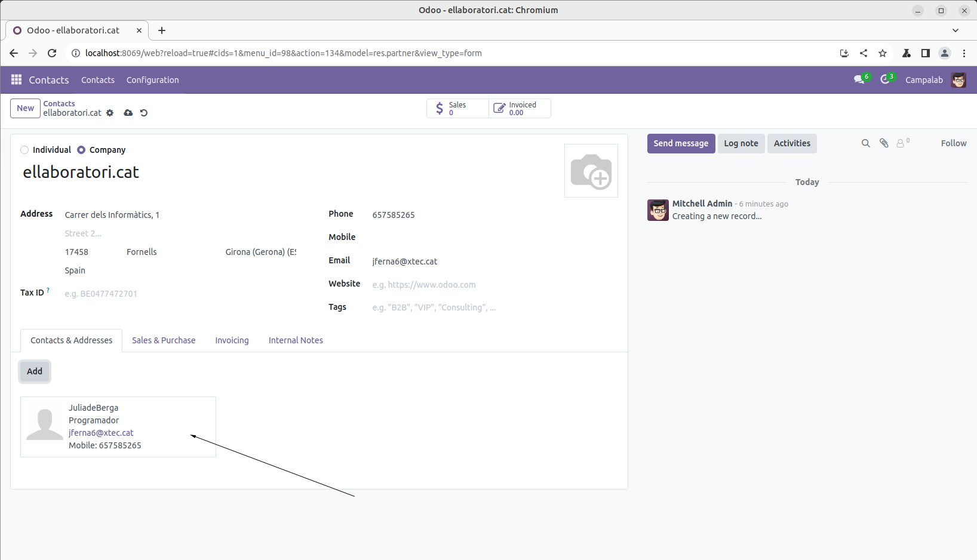This screenshot has width=977, height=560.
Task: Select the Individual radio option
Action: click(x=24, y=150)
